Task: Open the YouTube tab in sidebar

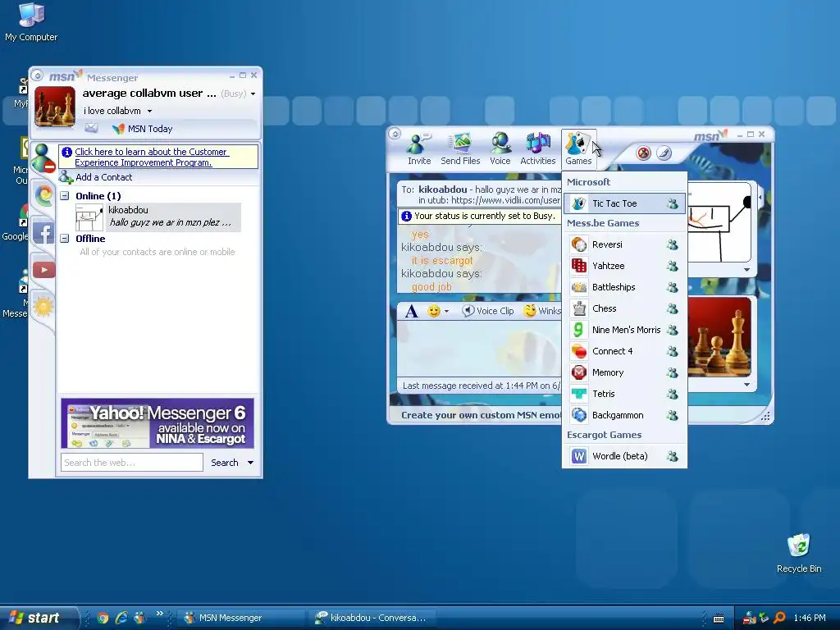Action: 44,269
